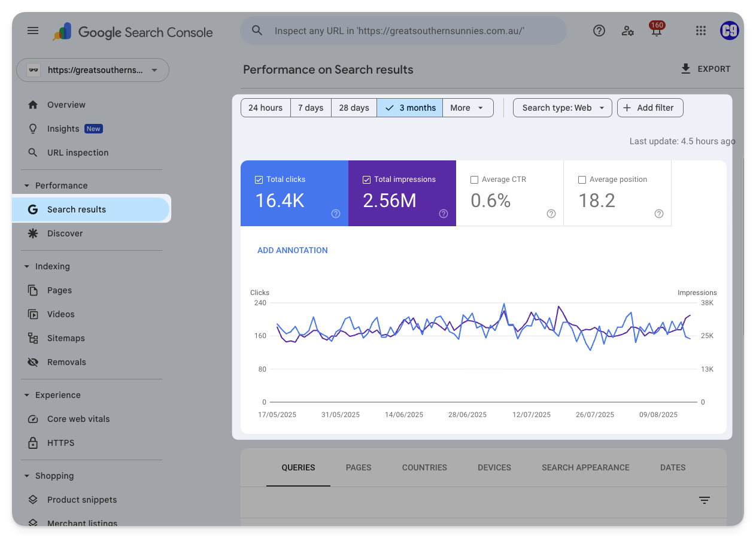The image size is (756, 538).
Task: Open the Search type: Web dropdown
Action: [x=562, y=108]
